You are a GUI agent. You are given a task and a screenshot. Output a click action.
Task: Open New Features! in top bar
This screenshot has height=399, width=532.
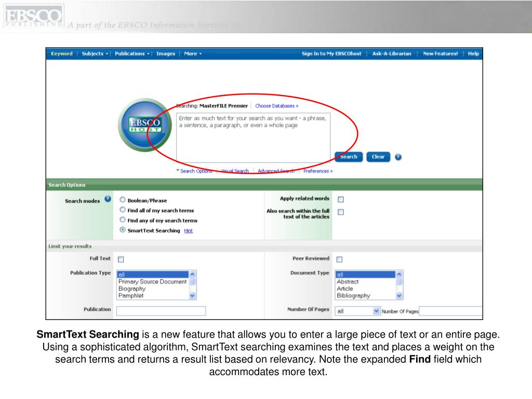pyautogui.click(x=441, y=54)
